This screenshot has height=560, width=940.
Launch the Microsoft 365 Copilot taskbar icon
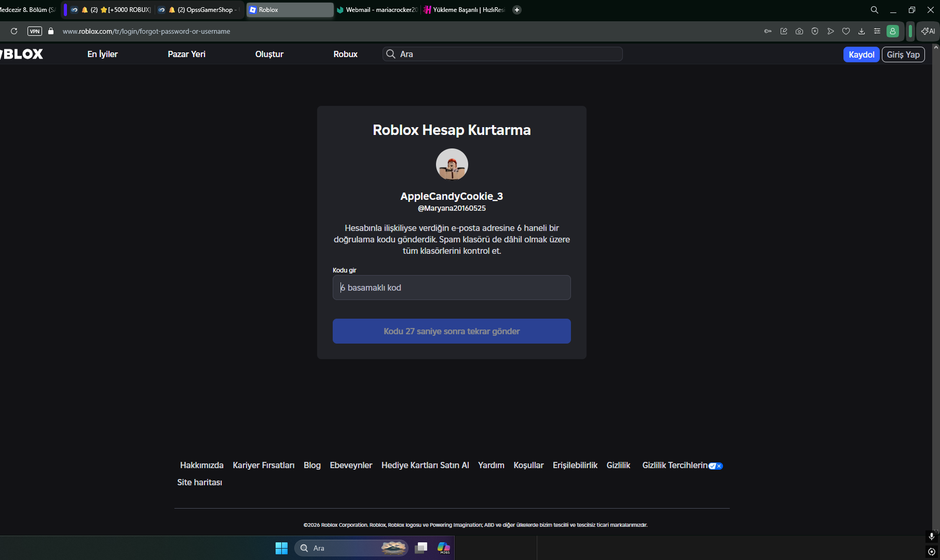pyautogui.click(x=444, y=548)
